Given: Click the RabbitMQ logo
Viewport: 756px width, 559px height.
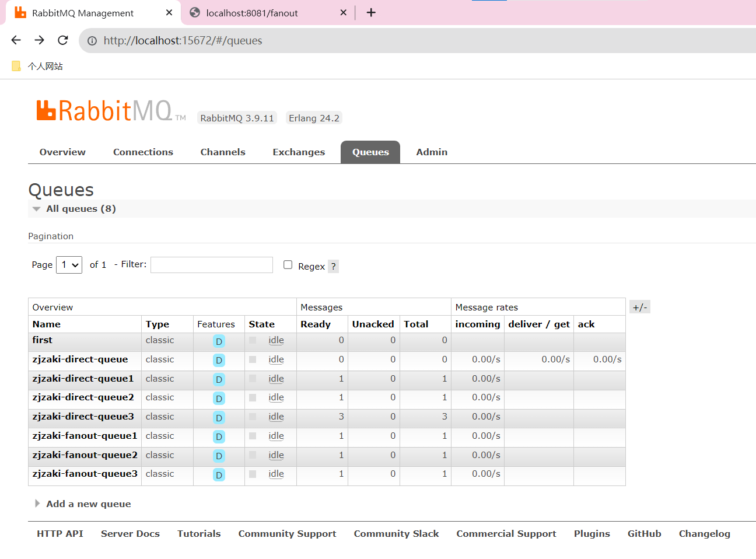Looking at the screenshot, I should click(x=111, y=111).
